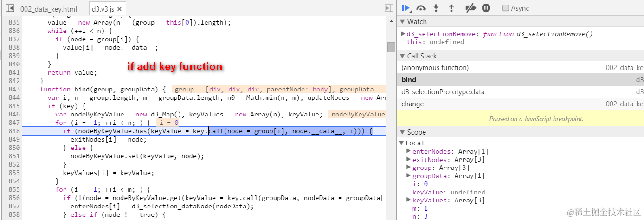Step out of current function
The width and height of the screenshot is (644, 220).
click(x=451, y=8)
